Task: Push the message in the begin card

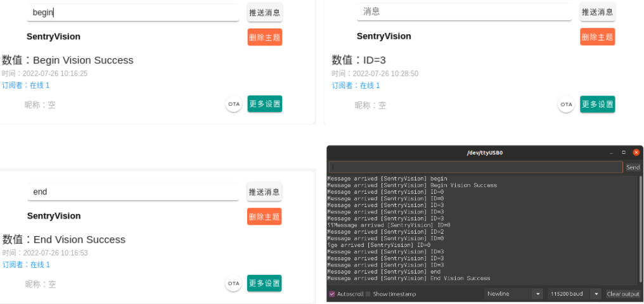Action: pos(264,12)
